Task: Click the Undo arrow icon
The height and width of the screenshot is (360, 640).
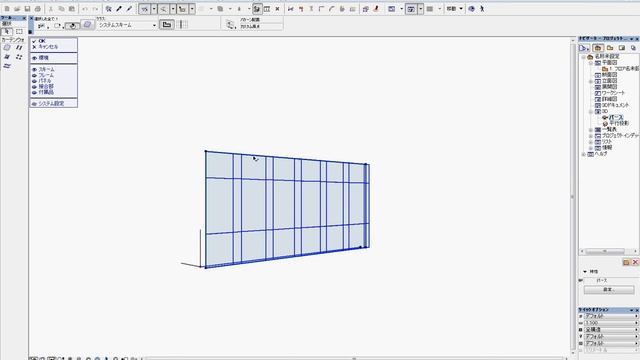Action: pos(85,9)
